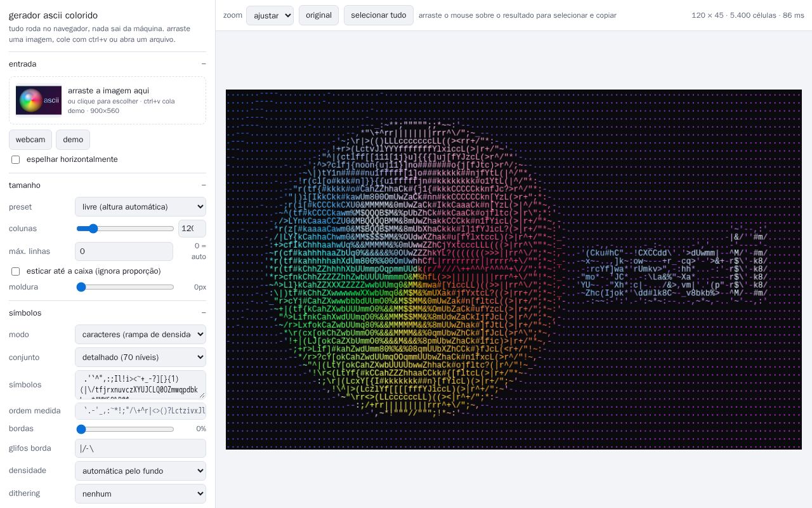Click the 'gerador ascii colorido' title
812x508 pixels.
pos(53,15)
